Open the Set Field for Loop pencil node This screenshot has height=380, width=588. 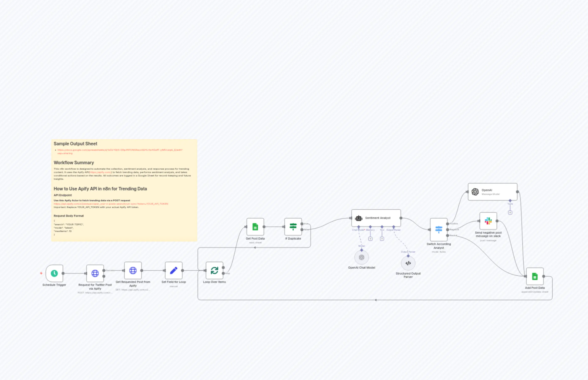[x=173, y=271]
